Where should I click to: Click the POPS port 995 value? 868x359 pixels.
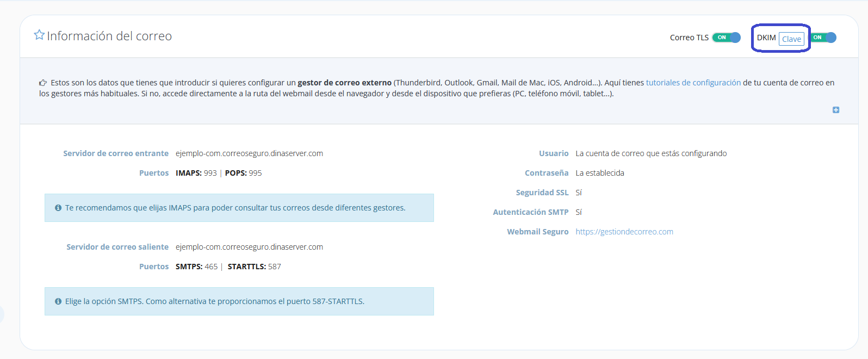[x=255, y=173]
